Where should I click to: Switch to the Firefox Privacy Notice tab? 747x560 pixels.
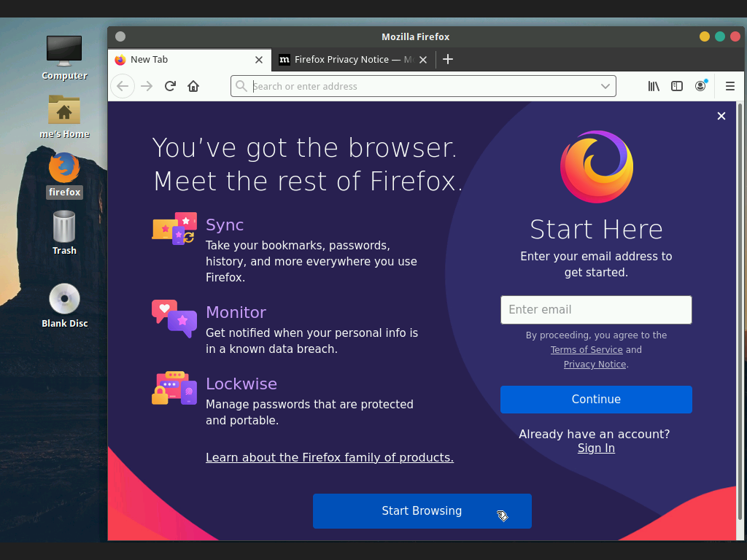pos(349,60)
